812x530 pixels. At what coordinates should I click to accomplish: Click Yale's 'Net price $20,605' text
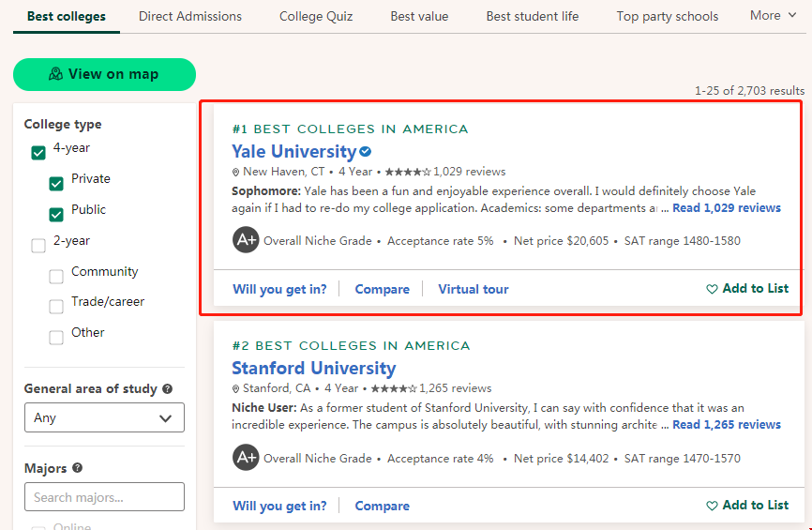pos(561,241)
